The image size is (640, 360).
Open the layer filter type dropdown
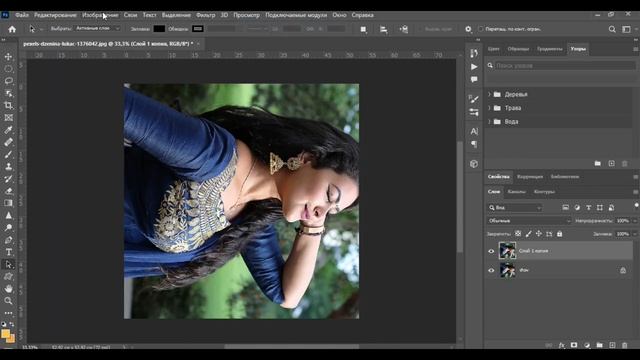pyautogui.click(x=515, y=208)
